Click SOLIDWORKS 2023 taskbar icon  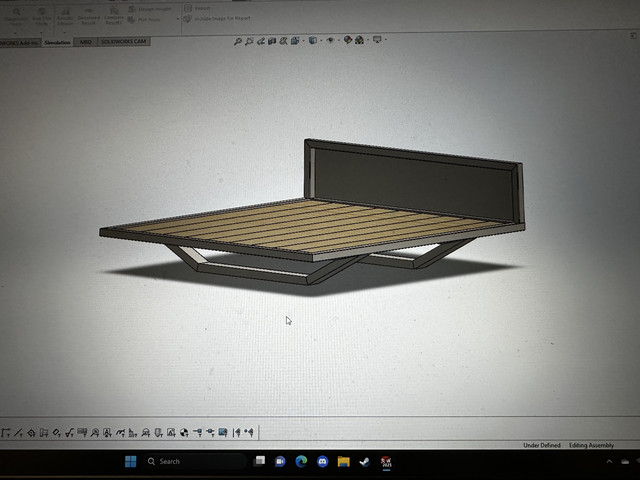coord(386,462)
